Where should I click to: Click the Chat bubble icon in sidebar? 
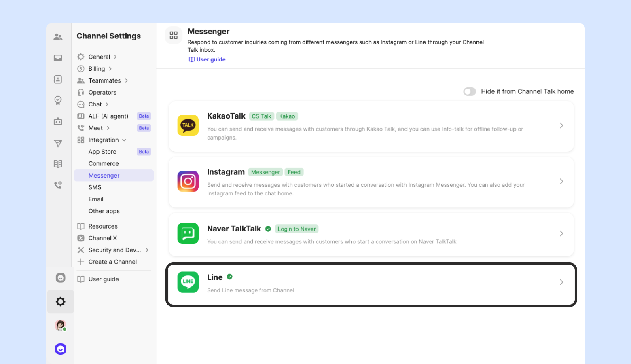[81, 104]
